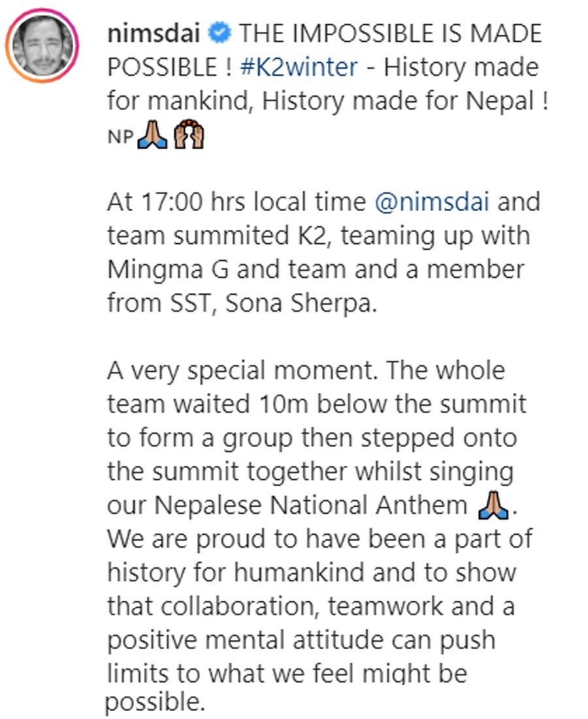Click the word "humankind"
This screenshot has width=588, height=719.
(308, 573)
